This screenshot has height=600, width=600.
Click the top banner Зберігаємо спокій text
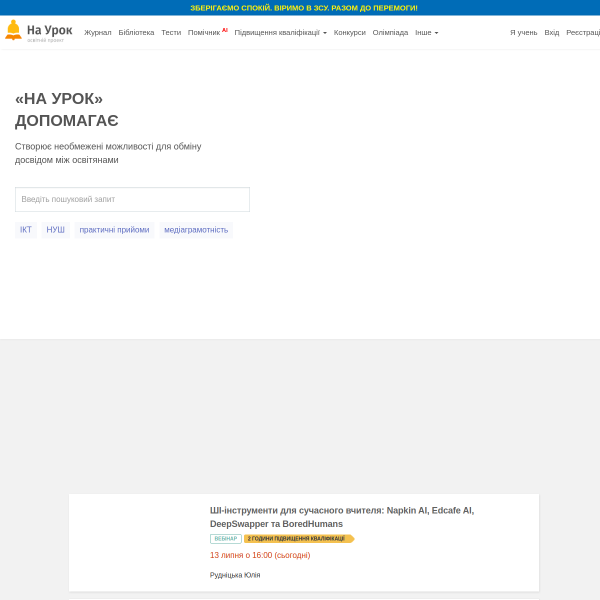tap(304, 8)
